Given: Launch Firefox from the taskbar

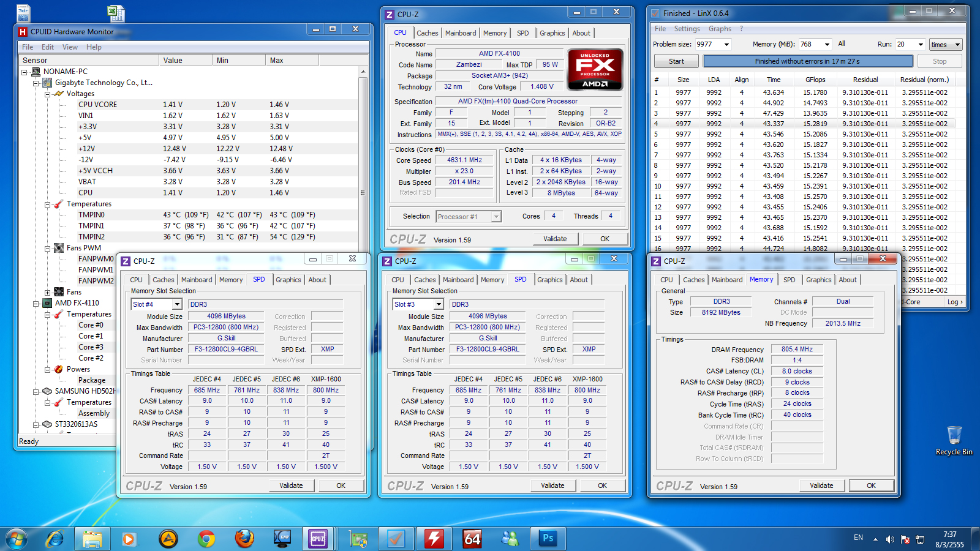Looking at the screenshot, I should [244, 539].
